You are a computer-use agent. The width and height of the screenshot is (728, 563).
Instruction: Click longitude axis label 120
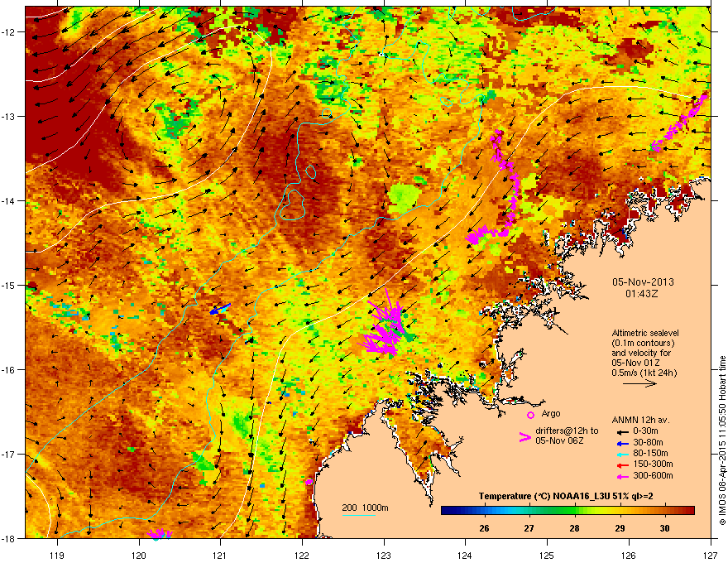click(x=139, y=555)
